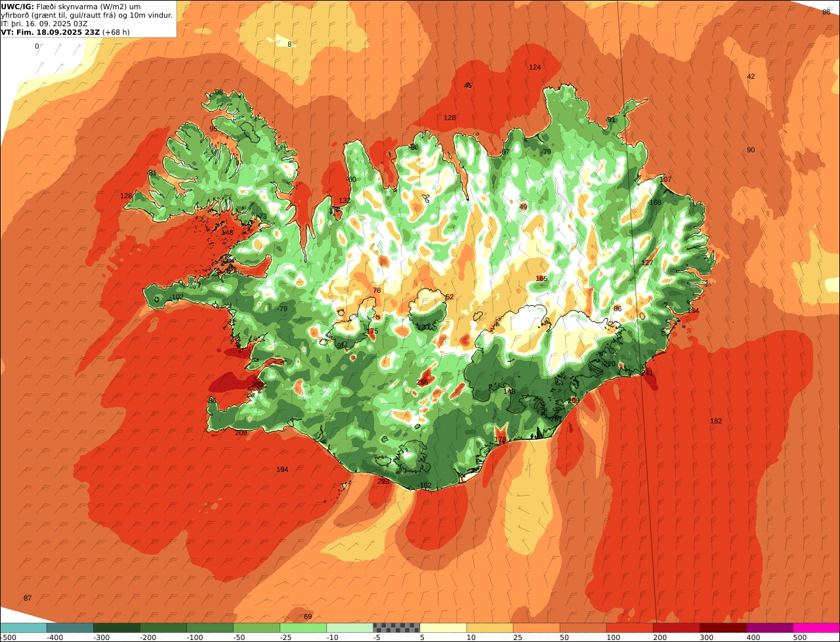Viewport: 840px width, 642px height.
Task: Click the map value 220 in the southeast
Action: click(610, 364)
